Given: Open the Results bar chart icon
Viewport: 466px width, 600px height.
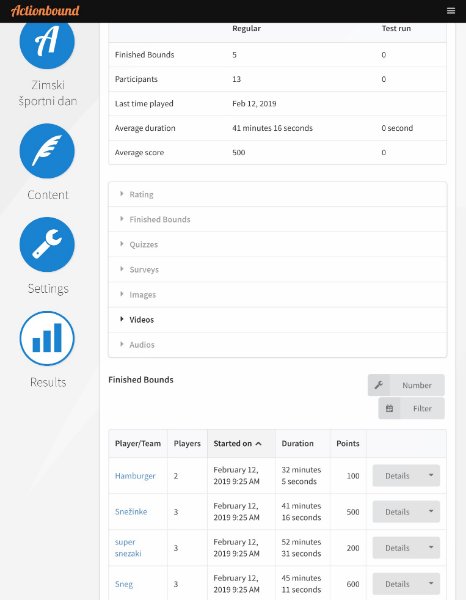Looking at the screenshot, I should (47, 338).
